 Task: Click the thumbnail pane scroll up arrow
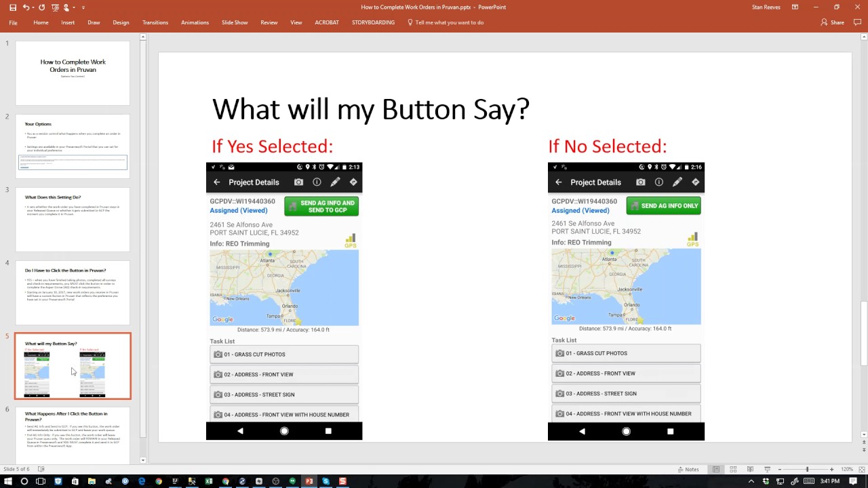[143, 37]
